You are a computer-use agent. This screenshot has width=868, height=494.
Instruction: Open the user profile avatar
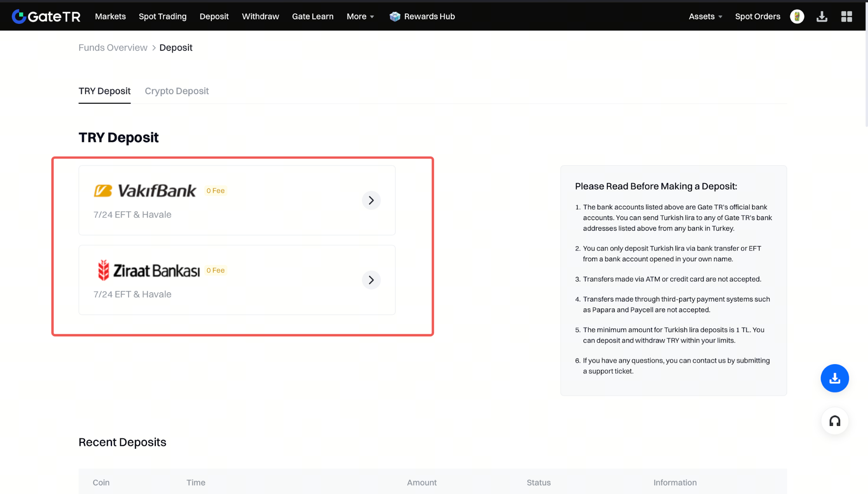[x=797, y=16]
